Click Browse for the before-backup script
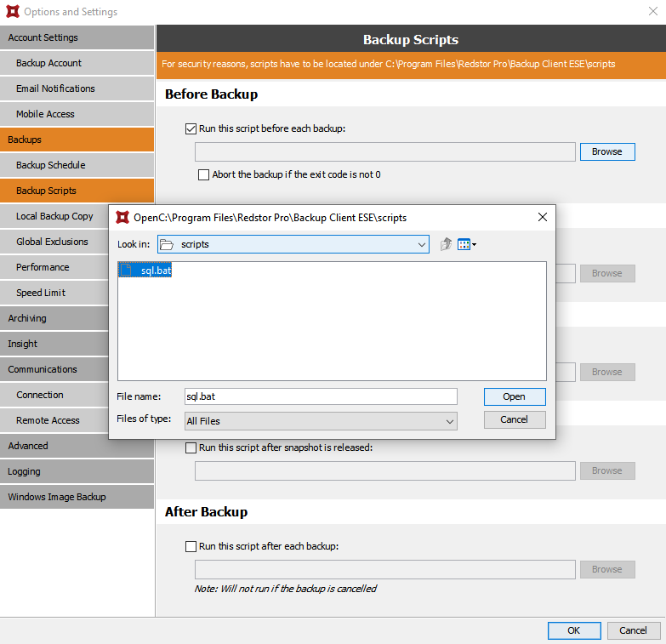 (607, 151)
